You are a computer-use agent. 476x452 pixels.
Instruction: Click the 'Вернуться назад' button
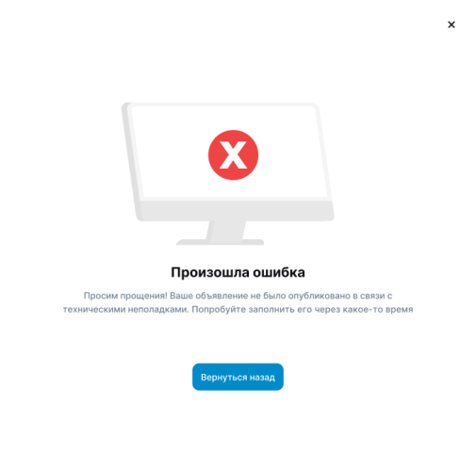238,377
